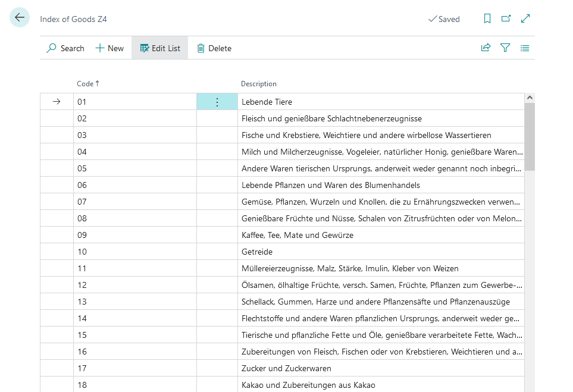Open the filter pane icon
573x392 pixels.
[505, 48]
